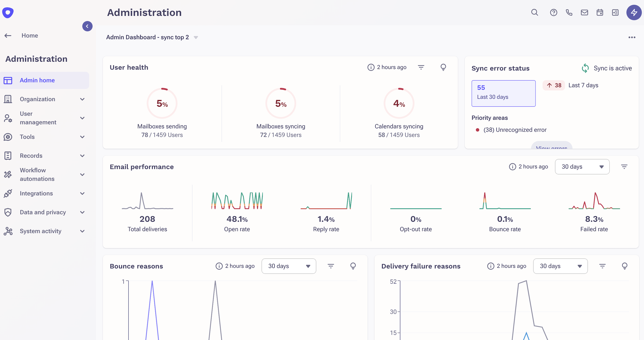
Task: Collapse the sidebar with the arrow toggle
Action: (x=87, y=26)
